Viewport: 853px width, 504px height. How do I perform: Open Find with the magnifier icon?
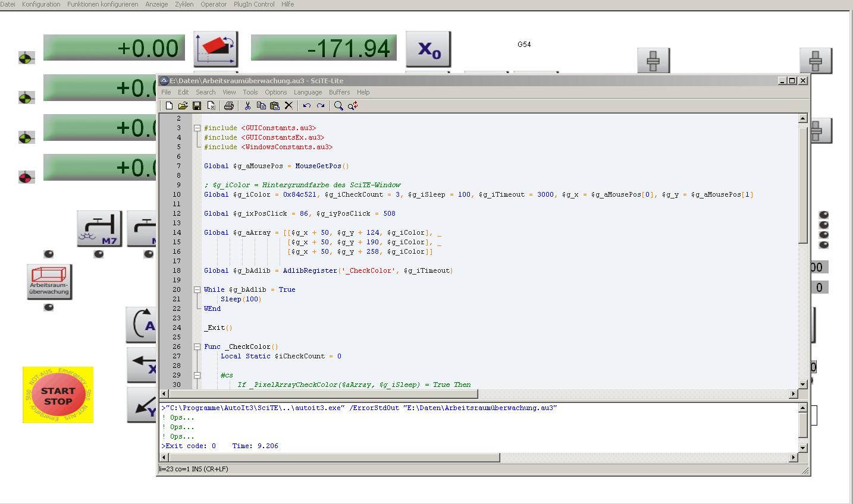pyautogui.click(x=338, y=106)
